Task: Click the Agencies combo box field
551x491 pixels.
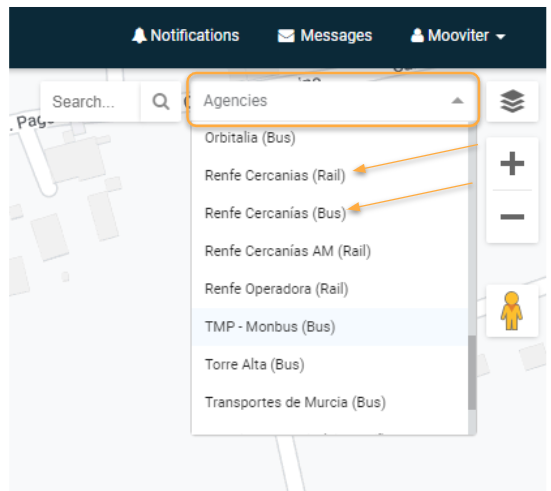Action: coord(333,100)
